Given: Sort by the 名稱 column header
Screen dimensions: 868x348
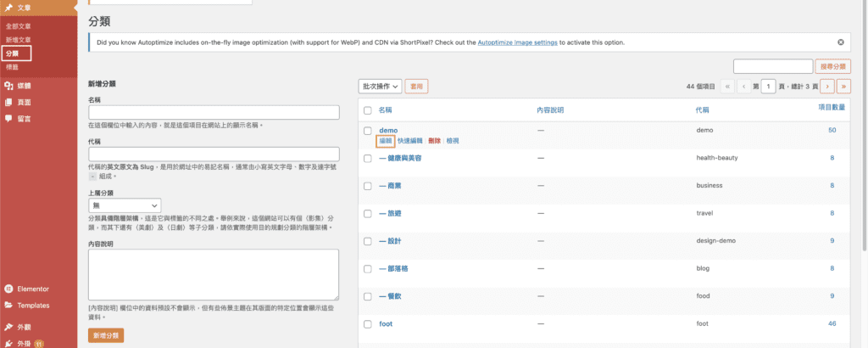Looking at the screenshot, I should coord(386,110).
